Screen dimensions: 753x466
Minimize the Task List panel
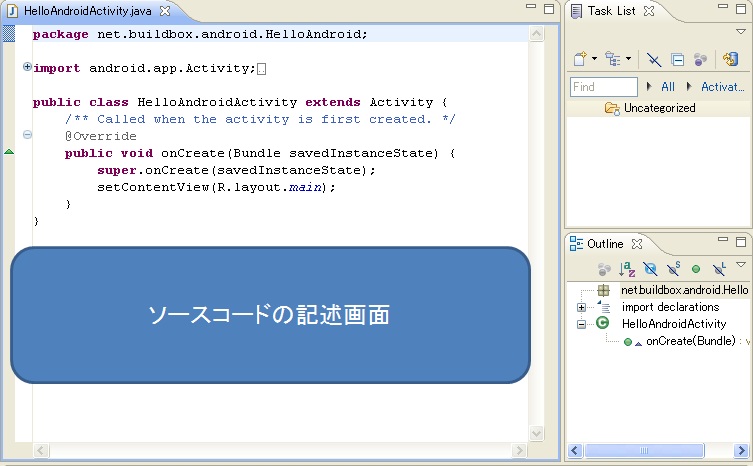(x=723, y=7)
